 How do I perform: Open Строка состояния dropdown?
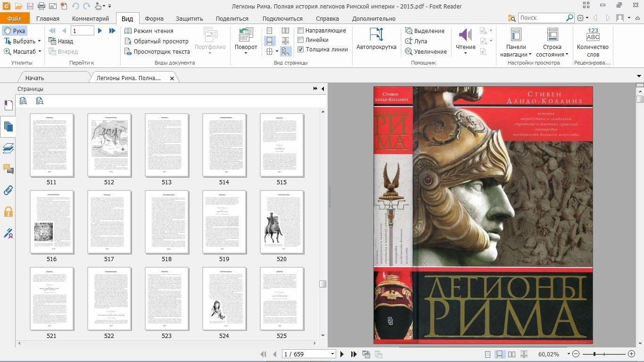tap(552, 42)
